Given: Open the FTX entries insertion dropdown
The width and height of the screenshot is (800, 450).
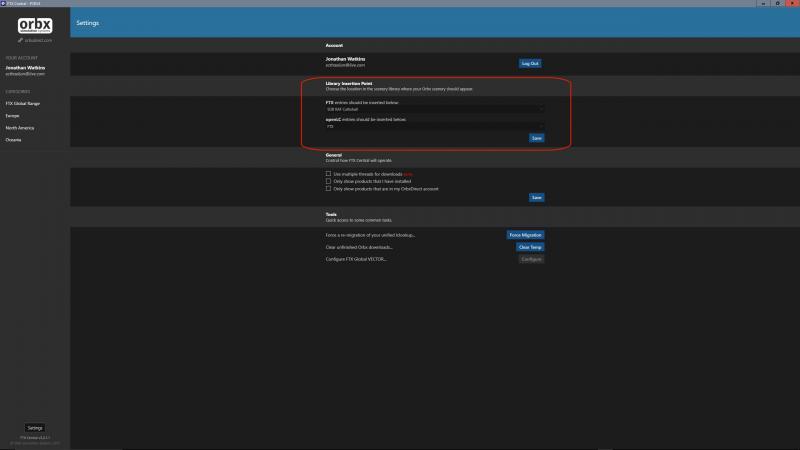Looking at the screenshot, I should (x=435, y=109).
